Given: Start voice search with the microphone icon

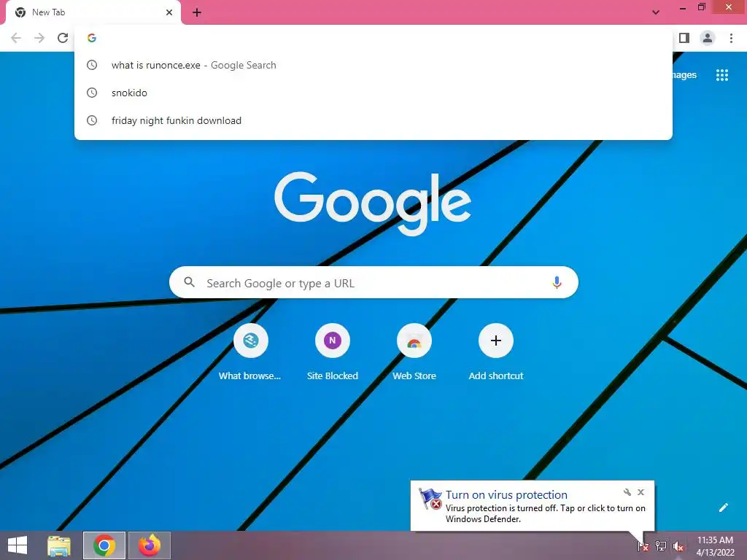Looking at the screenshot, I should 557,282.
